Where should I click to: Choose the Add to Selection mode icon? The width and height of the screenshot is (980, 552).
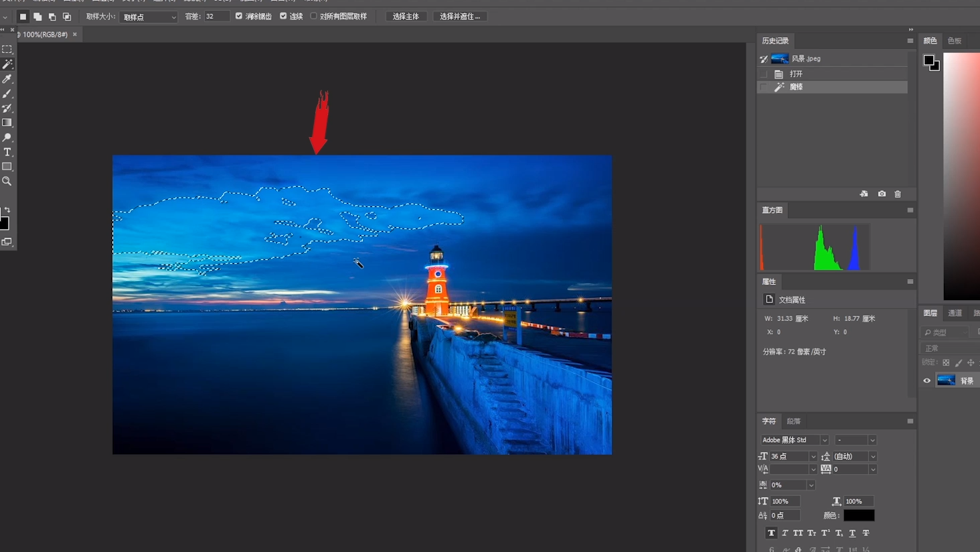pos(37,17)
